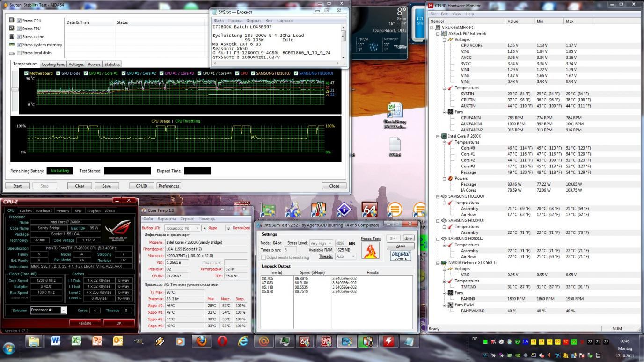Collapse the NVIDIA GeForce GTX 560 Ti node
Screen dimensions: 644x362
(438, 263)
